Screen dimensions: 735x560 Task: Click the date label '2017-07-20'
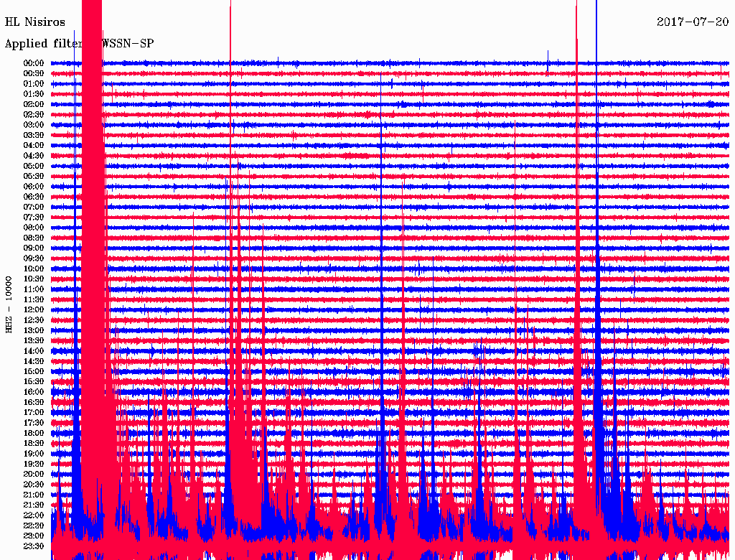693,22
